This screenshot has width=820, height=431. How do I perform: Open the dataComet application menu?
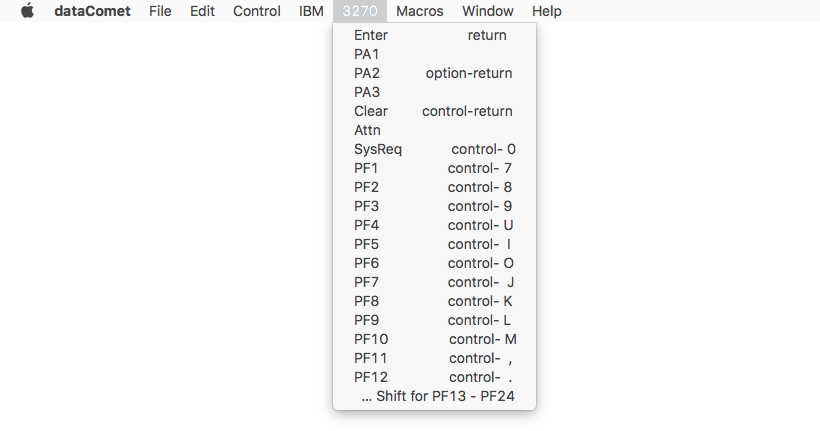[x=92, y=11]
